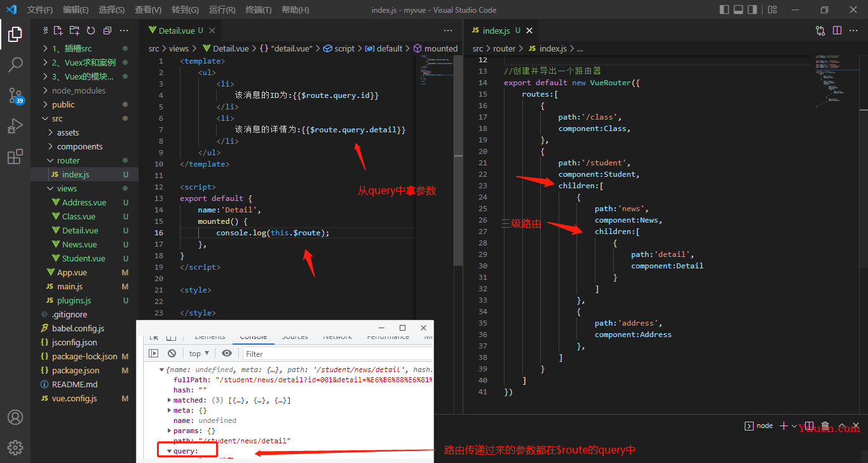Viewport: 868px width, 463px height.
Task: Expand params object in console output
Action: click(170, 431)
